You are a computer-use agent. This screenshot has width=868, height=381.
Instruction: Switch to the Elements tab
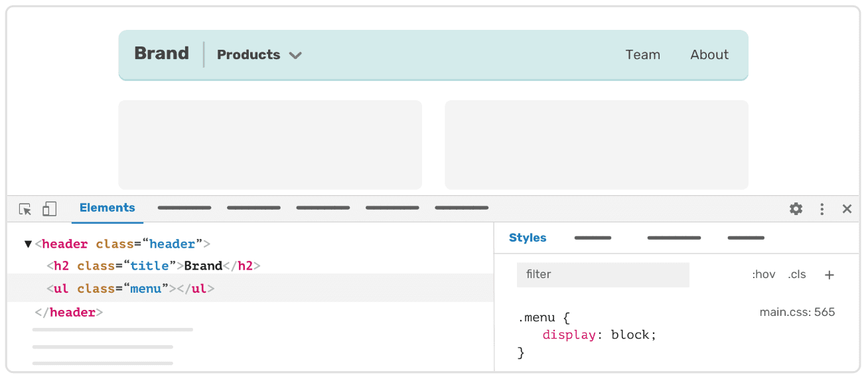click(107, 208)
